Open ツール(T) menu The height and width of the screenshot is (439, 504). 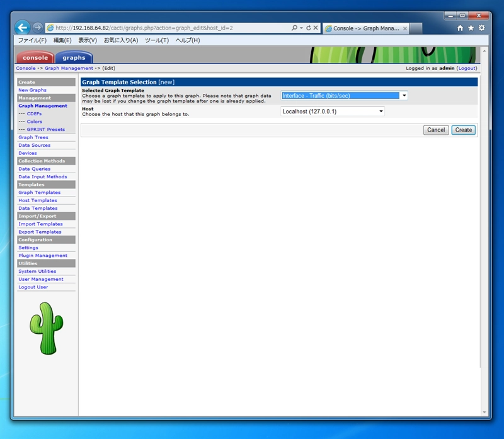[157, 40]
